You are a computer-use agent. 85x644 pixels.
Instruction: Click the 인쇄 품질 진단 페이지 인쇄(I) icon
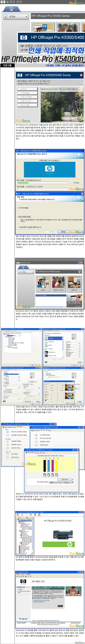click(x=8, y=435)
